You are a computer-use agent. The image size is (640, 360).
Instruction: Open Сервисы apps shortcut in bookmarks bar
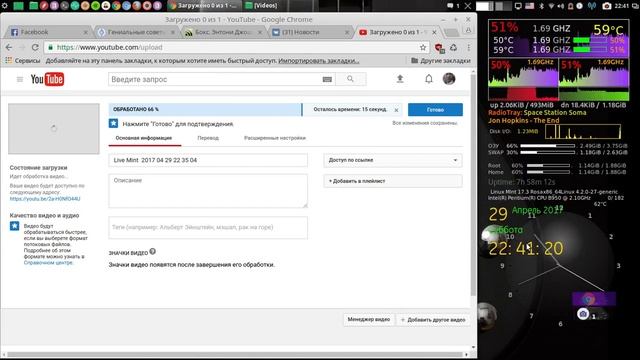click(23, 60)
